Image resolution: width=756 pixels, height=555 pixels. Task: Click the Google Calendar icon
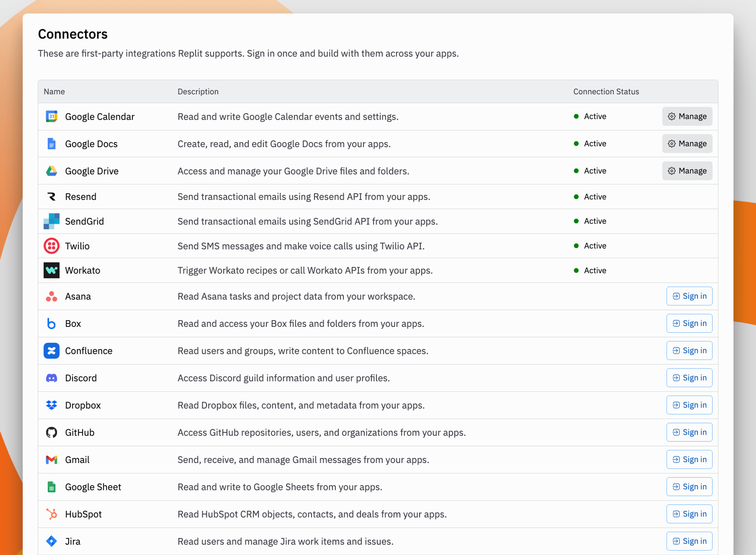[x=51, y=117]
